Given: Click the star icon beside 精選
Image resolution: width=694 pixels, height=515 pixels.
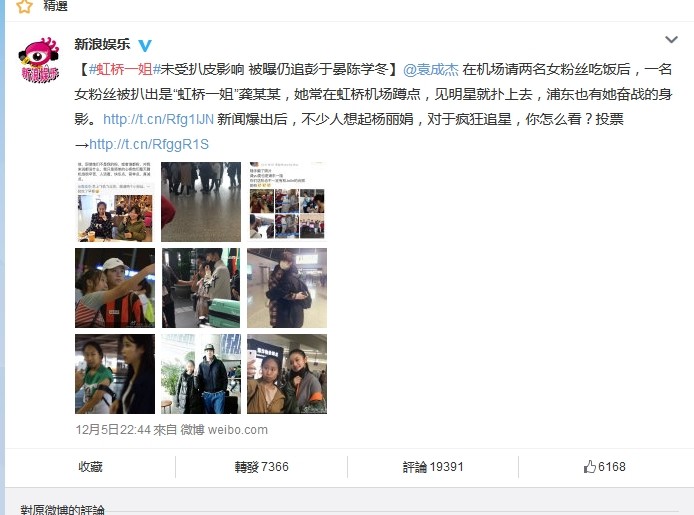Looking at the screenshot, I should pos(24,6).
